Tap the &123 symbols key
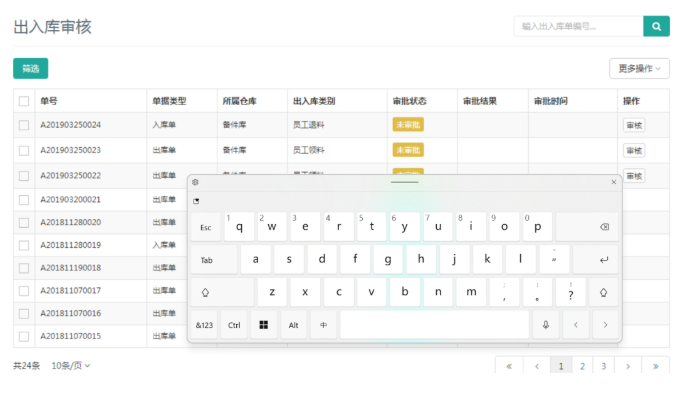686x399 pixels. point(204,325)
